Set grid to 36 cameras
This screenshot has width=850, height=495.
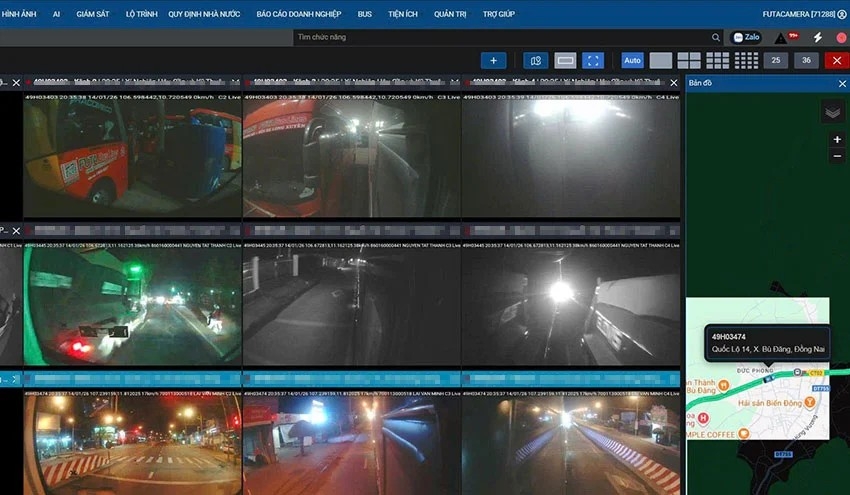(x=806, y=60)
